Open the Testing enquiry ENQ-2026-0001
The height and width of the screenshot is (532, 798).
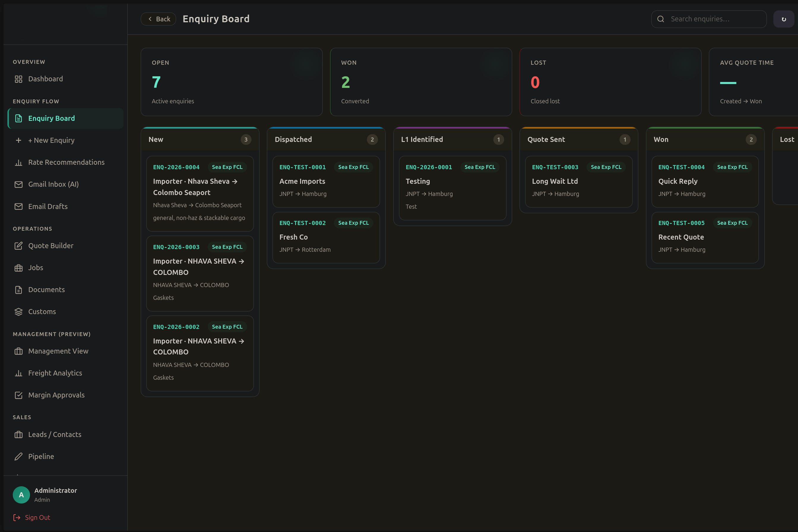(453, 188)
